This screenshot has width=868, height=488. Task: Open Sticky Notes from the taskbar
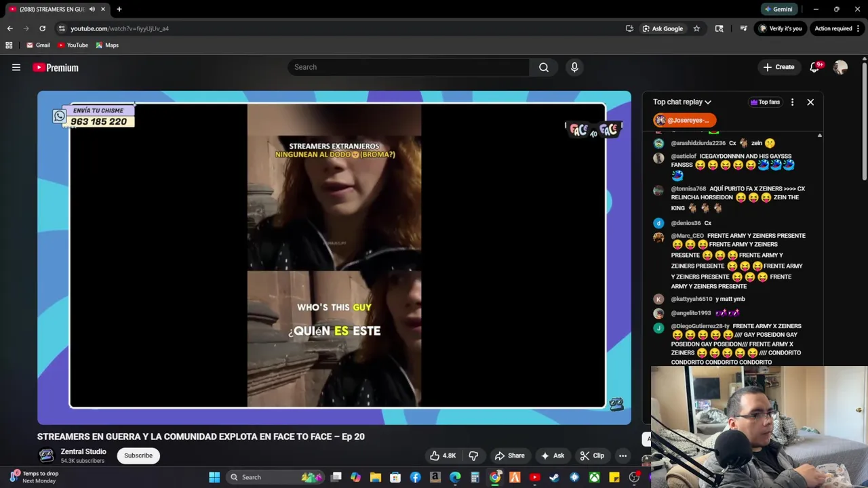point(614,477)
